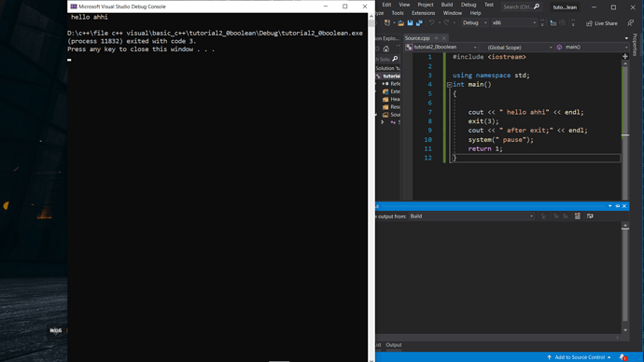Click the Undo arrow icon
Image resolution: width=644 pixels, height=362 pixels.
point(431,23)
